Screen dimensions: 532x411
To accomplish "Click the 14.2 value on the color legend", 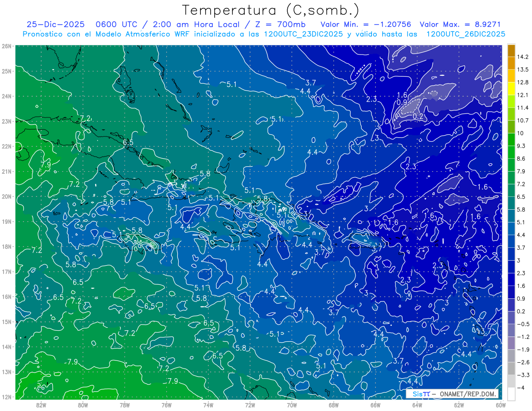I will [523, 57].
